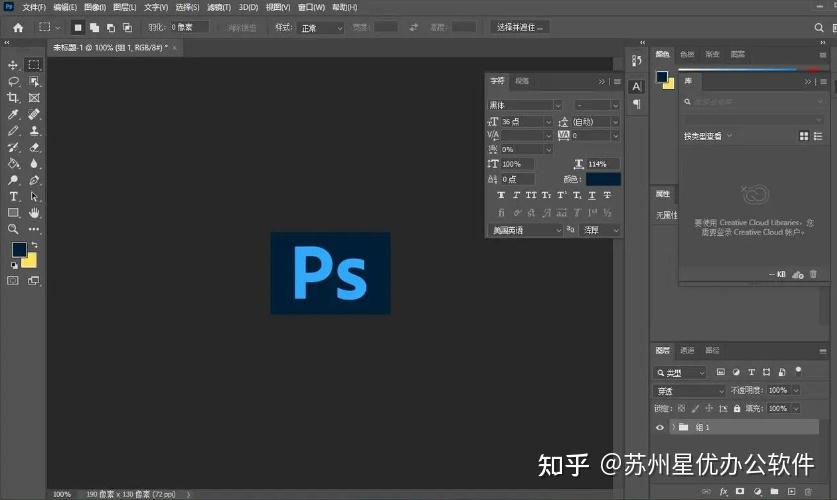
Task: Open the anti-aliasing dropdown 浑厚
Action: [x=601, y=231]
